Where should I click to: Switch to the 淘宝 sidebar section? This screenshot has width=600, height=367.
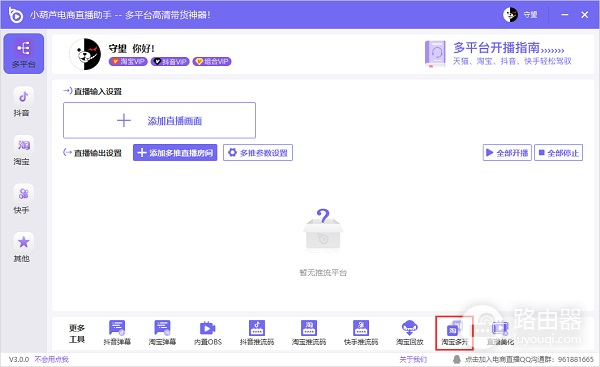click(23, 151)
